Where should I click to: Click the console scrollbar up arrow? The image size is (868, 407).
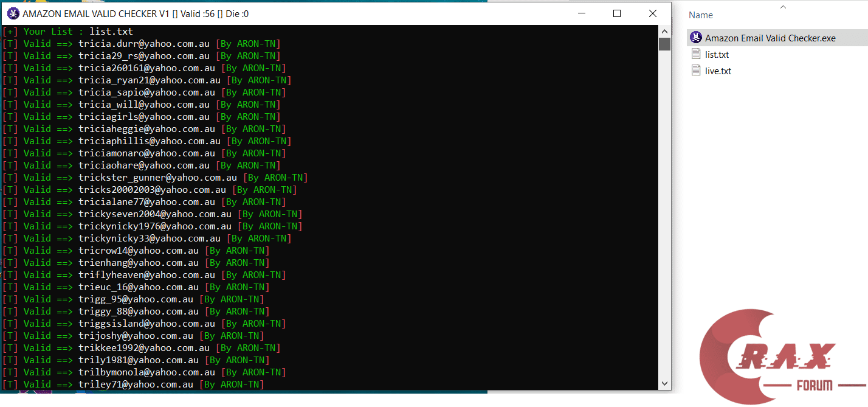pyautogui.click(x=664, y=31)
